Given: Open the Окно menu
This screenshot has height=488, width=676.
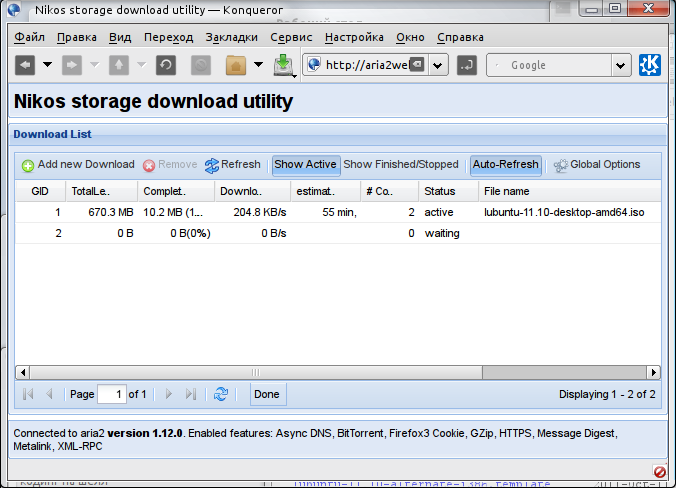Looking at the screenshot, I should pos(410,38).
